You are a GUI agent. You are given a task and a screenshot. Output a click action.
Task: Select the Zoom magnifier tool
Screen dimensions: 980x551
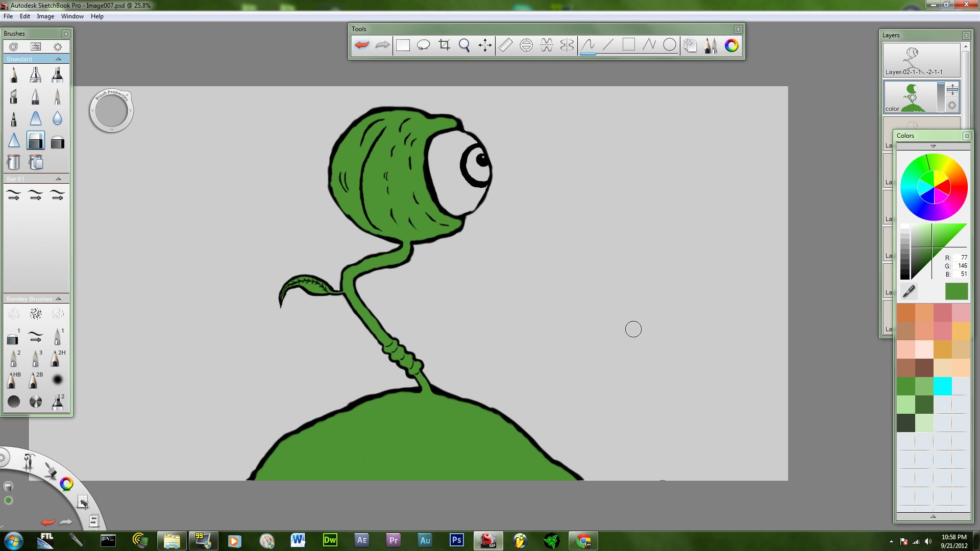click(x=464, y=45)
